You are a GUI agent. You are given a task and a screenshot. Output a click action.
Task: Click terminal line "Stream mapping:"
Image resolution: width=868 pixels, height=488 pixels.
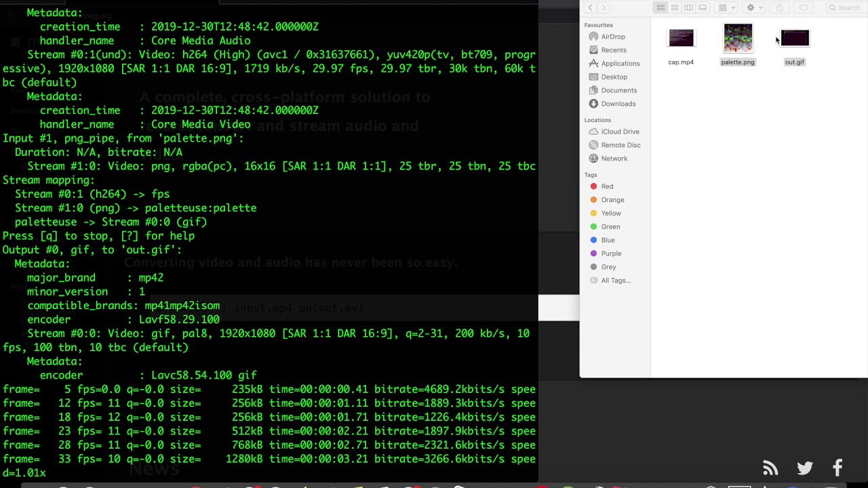coord(48,180)
